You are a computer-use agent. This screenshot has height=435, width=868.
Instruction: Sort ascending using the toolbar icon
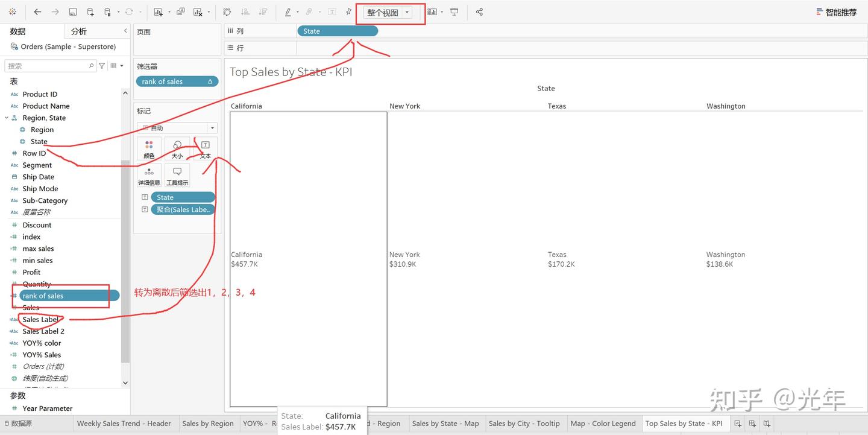[x=245, y=12]
